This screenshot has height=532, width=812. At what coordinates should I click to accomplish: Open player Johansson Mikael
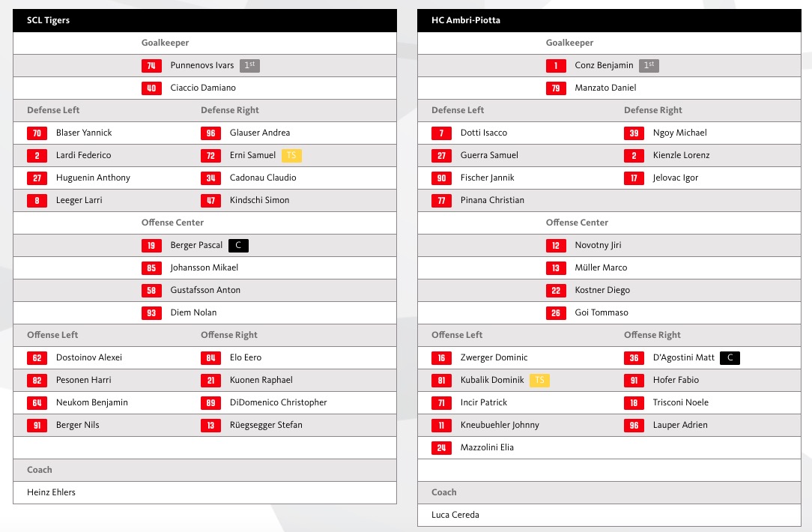[x=204, y=267]
